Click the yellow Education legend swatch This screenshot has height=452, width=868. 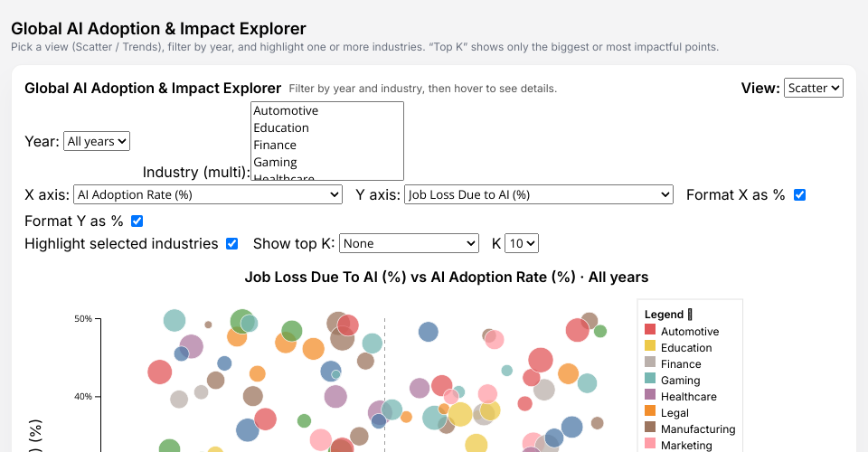coord(650,348)
